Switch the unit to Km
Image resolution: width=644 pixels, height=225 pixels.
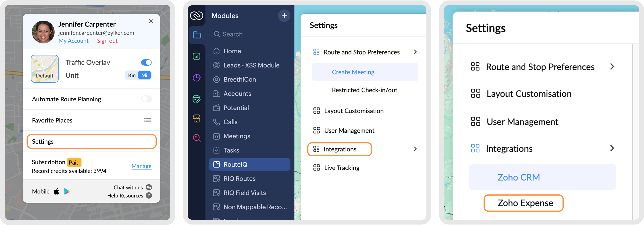(132, 75)
